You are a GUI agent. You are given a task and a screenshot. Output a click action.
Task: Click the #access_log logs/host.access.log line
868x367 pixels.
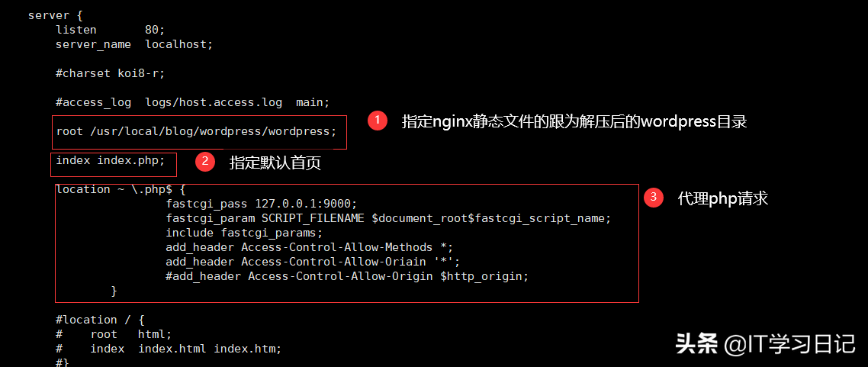(193, 102)
